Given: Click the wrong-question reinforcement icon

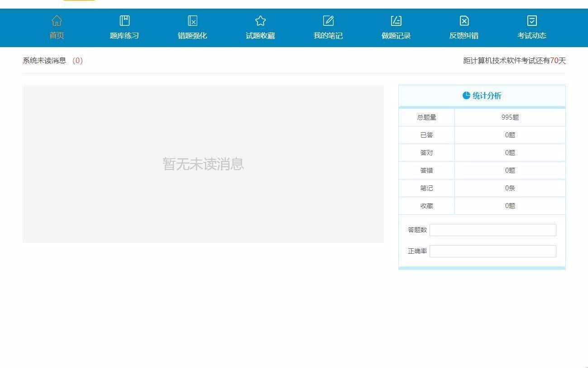Looking at the screenshot, I should point(192,20).
